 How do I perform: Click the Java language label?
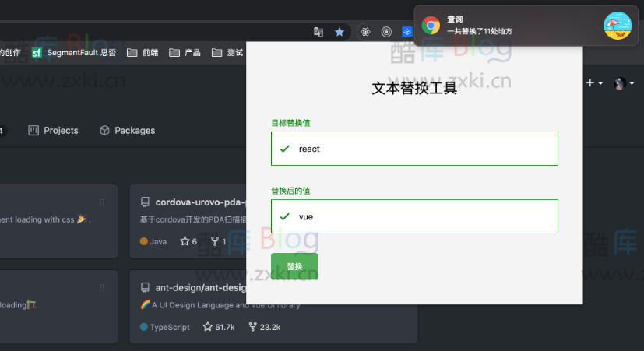(153, 241)
